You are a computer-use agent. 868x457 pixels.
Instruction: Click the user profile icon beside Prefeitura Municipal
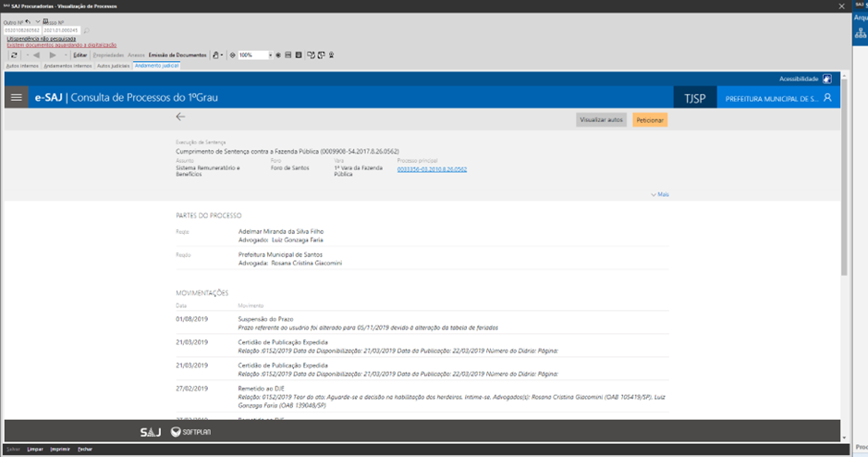[x=827, y=97]
